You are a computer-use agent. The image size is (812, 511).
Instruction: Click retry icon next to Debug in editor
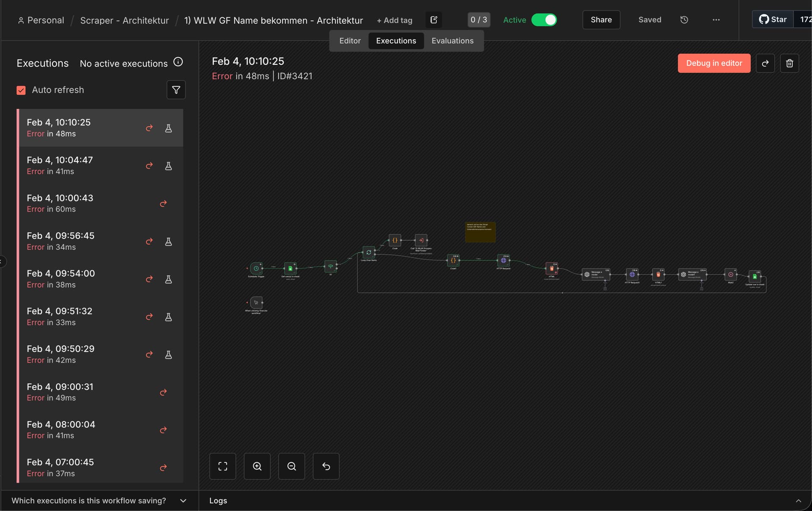(765, 63)
